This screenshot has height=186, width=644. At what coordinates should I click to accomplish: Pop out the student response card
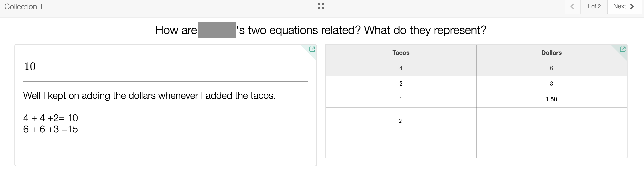pos(312,49)
